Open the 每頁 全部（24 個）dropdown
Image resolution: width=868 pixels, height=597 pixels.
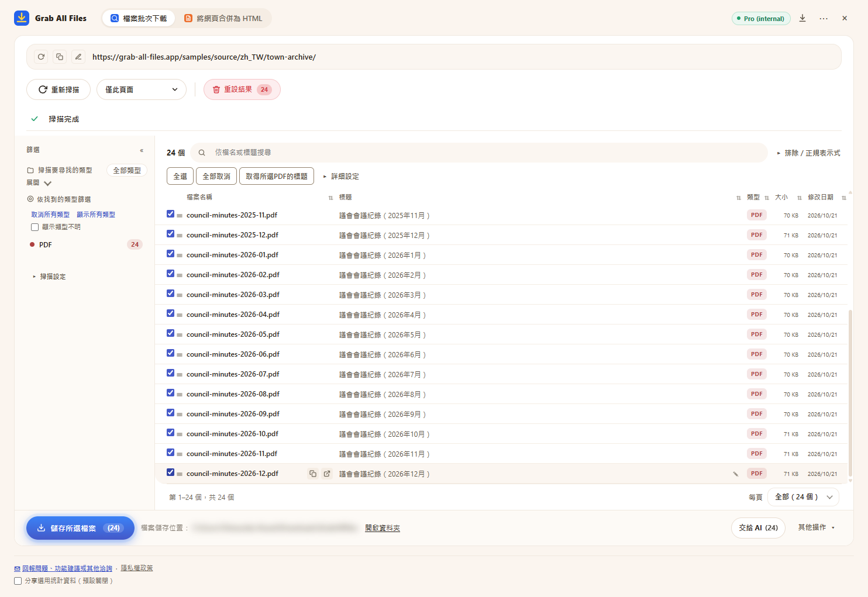pyautogui.click(x=803, y=497)
